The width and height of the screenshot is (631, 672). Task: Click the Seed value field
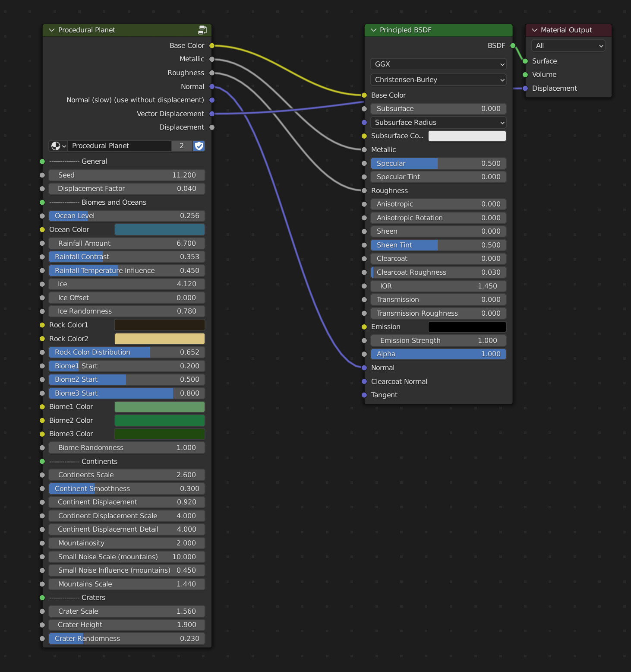point(127,175)
